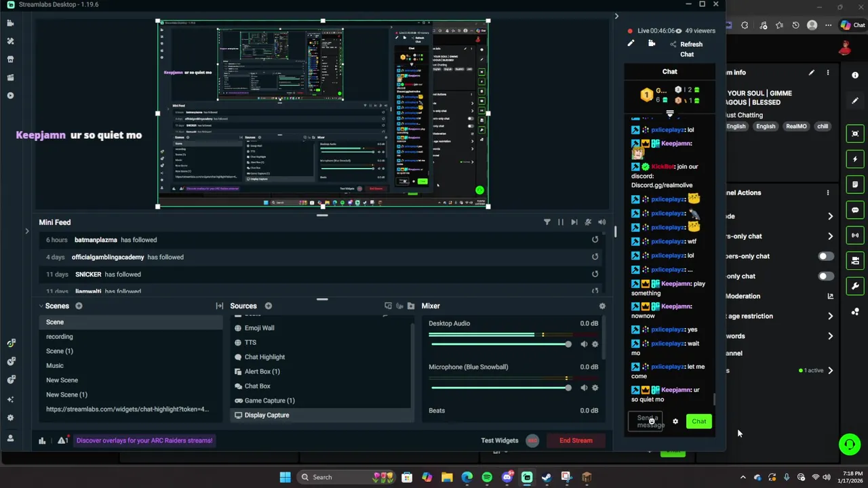Add a new source with plus icon
Image resolution: width=868 pixels, height=488 pixels.
coord(268,306)
